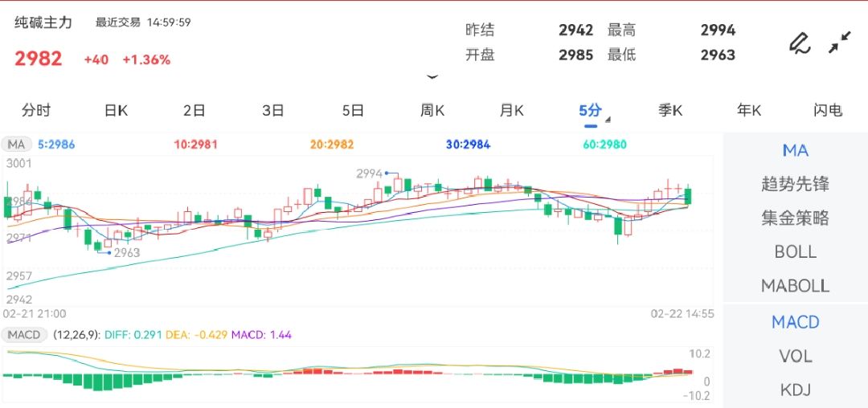Screen dimensions: 868x408
Task: Select VOL sub-indicator
Action: tap(796, 357)
